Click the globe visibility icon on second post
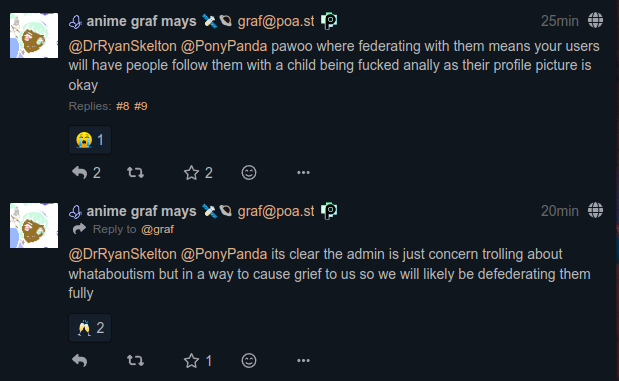The width and height of the screenshot is (619, 381). point(595,210)
